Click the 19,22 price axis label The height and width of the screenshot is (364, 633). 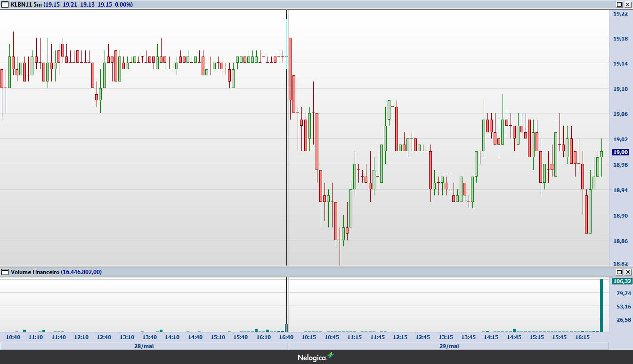pos(620,14)
